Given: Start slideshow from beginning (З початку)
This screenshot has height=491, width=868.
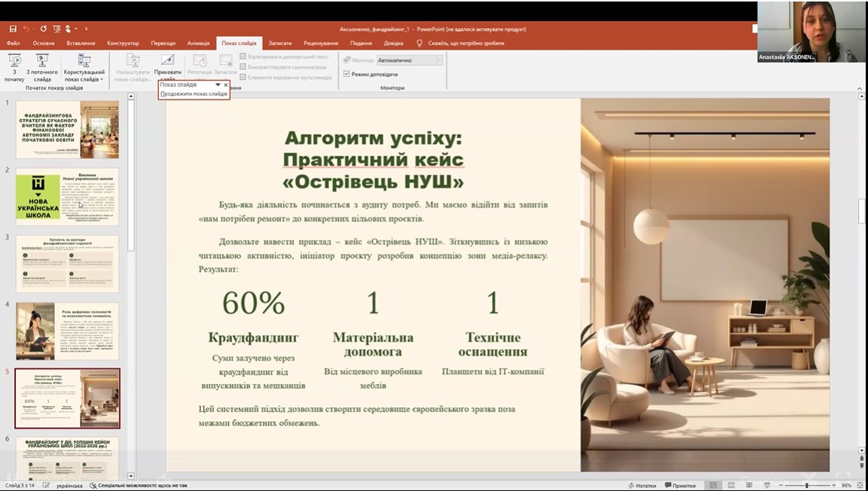Looking at the screenshot, I should [14, 62].
